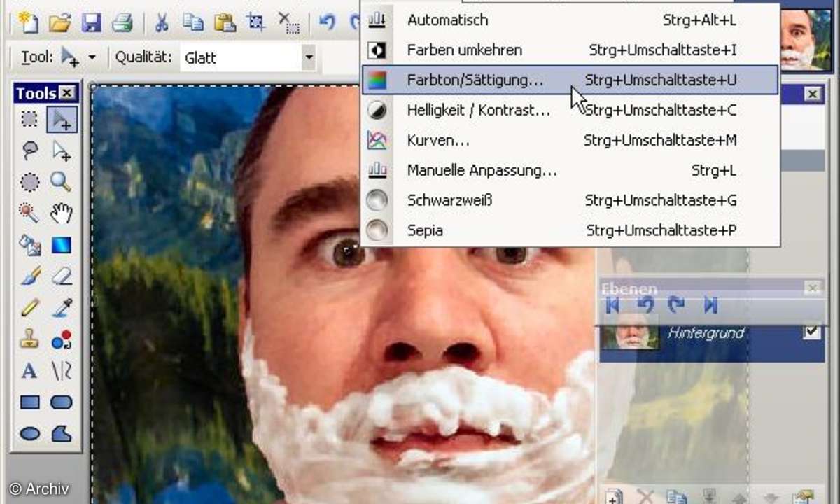Click the history panel undo button

click(645, 304)
